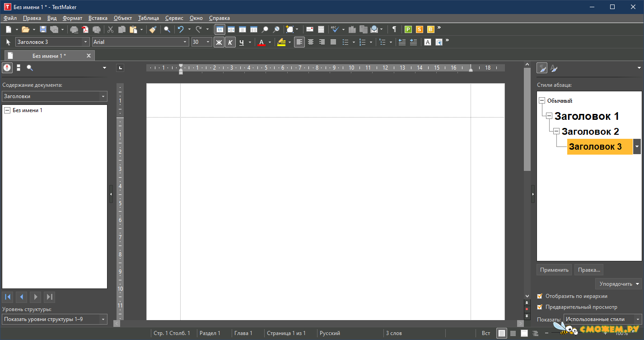Screen dimensions: 644x340
Task: Open the Файл menu
Action: [10, 18]
